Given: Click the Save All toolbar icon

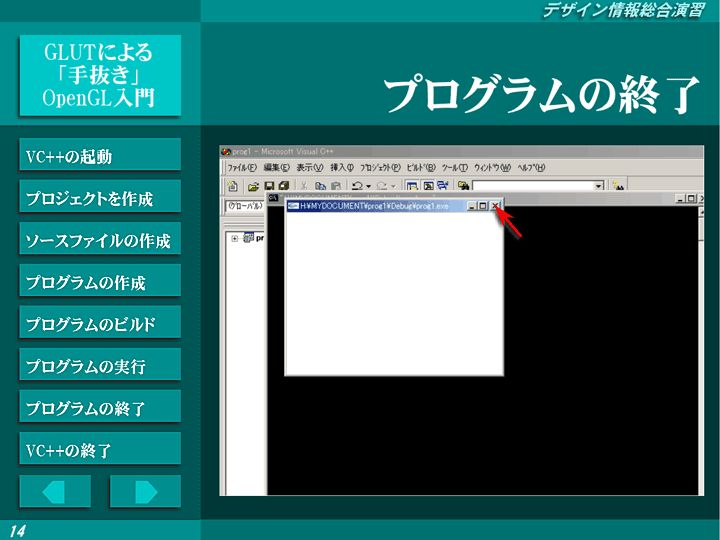Looking at the screenshot, I should pos(284,186).
